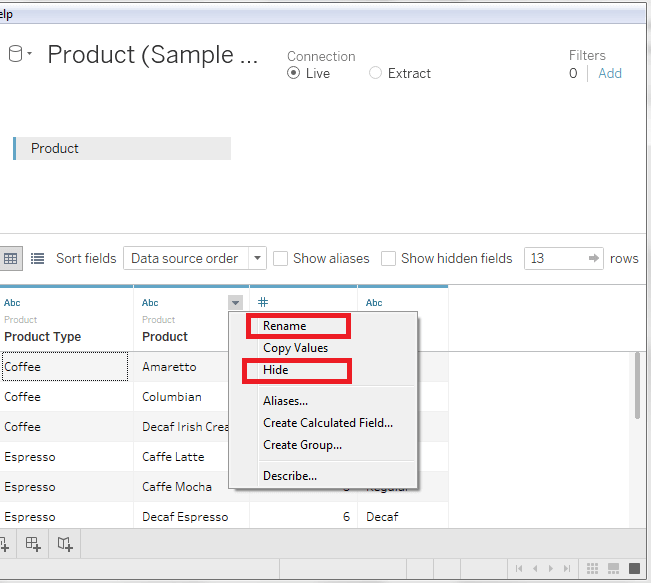The height and width of the screenshot is (583, 651).
Task: Select the Caffe Mocha cell
Action: click(x=177, y=487)
